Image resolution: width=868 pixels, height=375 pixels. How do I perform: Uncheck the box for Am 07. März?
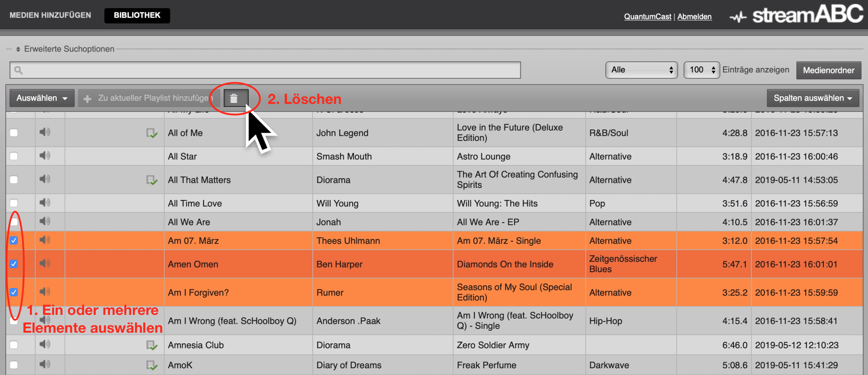click(14, 241)
